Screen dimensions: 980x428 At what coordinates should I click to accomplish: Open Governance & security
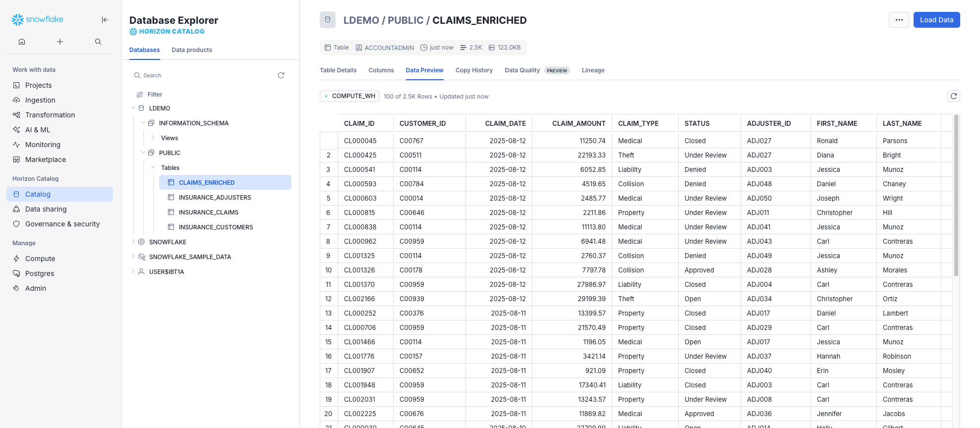pos(59,224)
